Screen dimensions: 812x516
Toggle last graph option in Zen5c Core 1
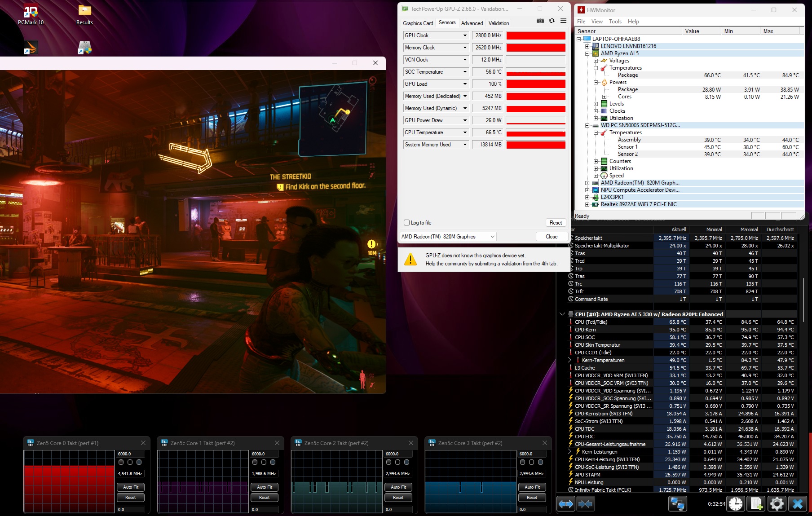(x=273, y=462)
